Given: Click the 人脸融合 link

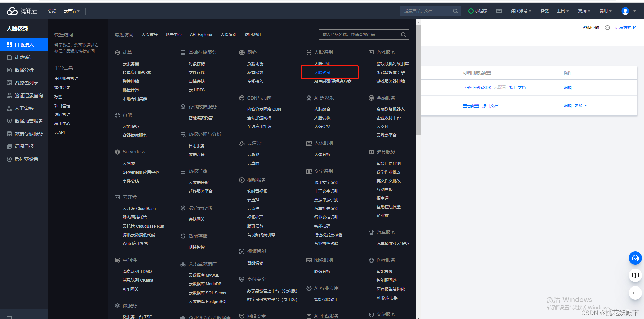Looking at the screenshot, I should (x=322, y=109).
